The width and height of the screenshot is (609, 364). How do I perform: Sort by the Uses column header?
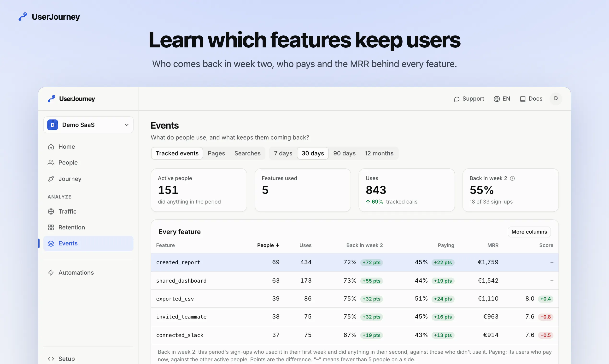(x=305, y=245)
